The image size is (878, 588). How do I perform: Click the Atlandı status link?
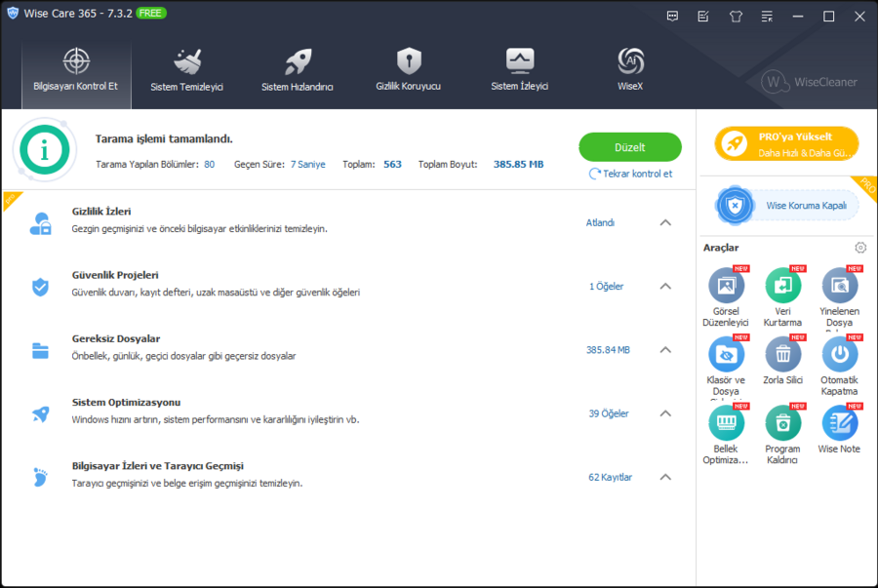click(x=600, y=222)
